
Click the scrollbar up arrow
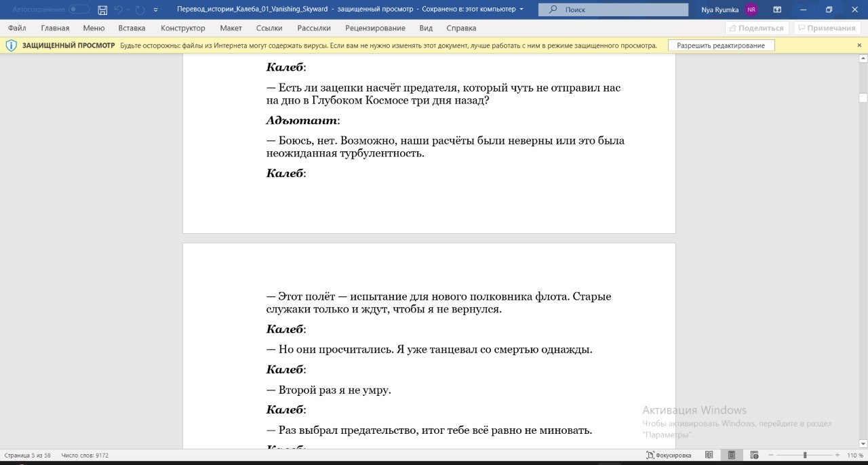[863, 60]
